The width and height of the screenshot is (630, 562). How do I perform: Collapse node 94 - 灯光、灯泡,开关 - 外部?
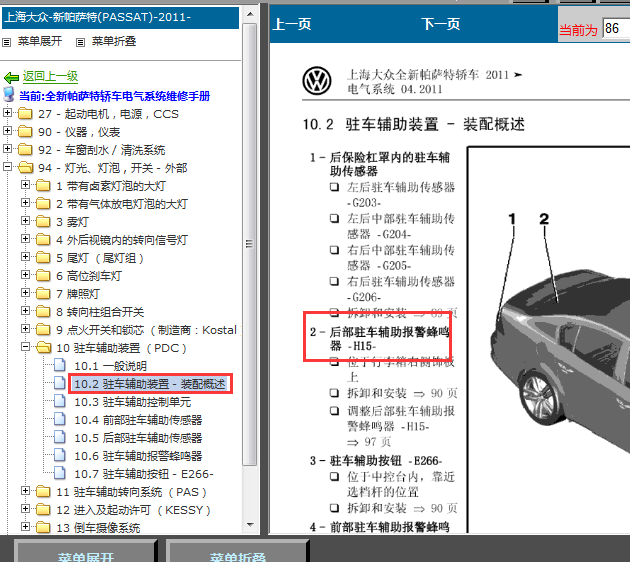pos(7,167)
